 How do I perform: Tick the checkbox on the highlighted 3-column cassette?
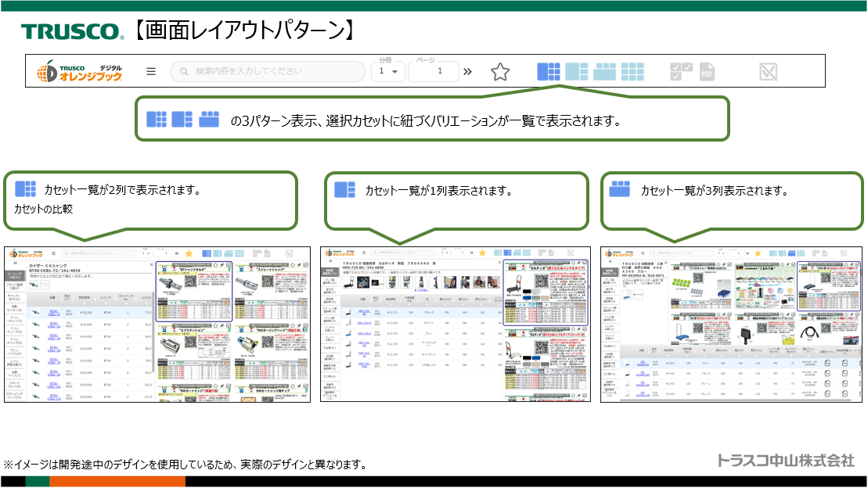click(x=858, y=264)
